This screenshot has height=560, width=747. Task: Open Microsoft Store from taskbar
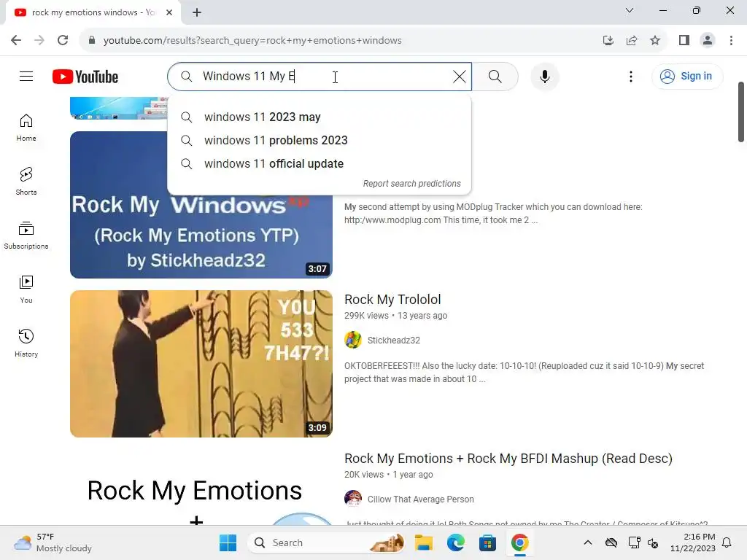487,542
